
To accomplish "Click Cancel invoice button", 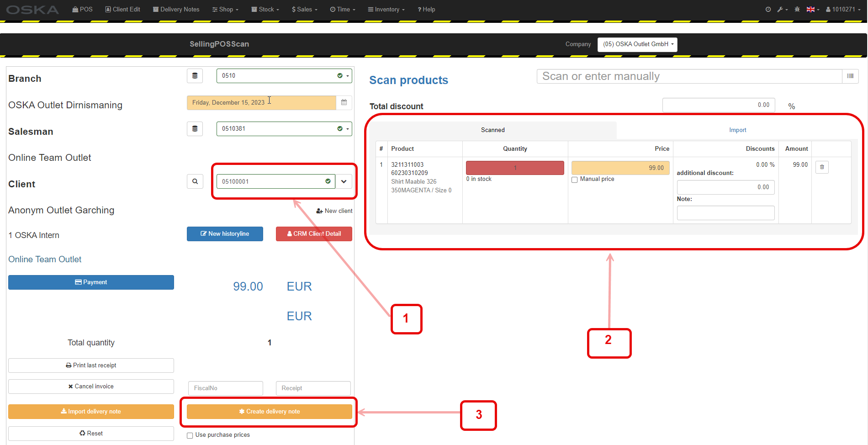I will pyautogui.click(x=91, y=387).
